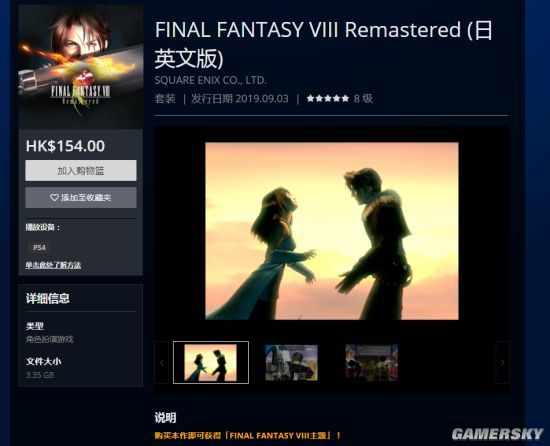Image resolution: width=550 pixels, height=446 pixels.
Task: Open the 单击此处了解方法 link
Action: click(x=53, y=265)
